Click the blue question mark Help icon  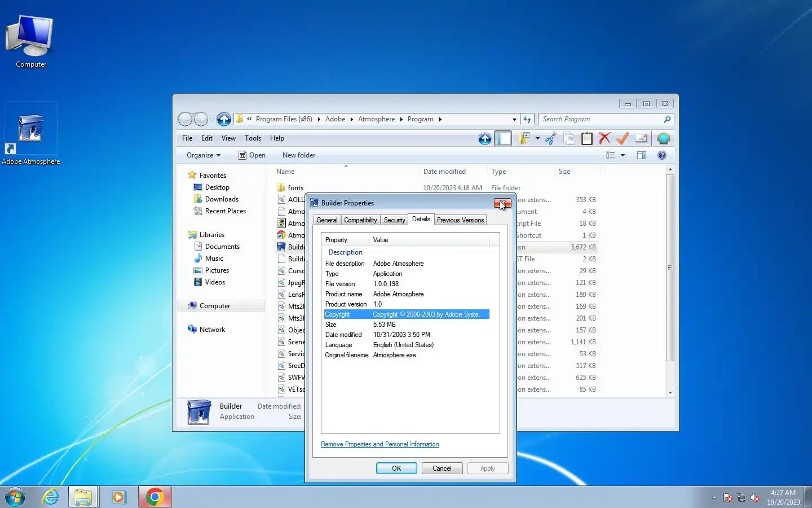click(x=662, y=155)
